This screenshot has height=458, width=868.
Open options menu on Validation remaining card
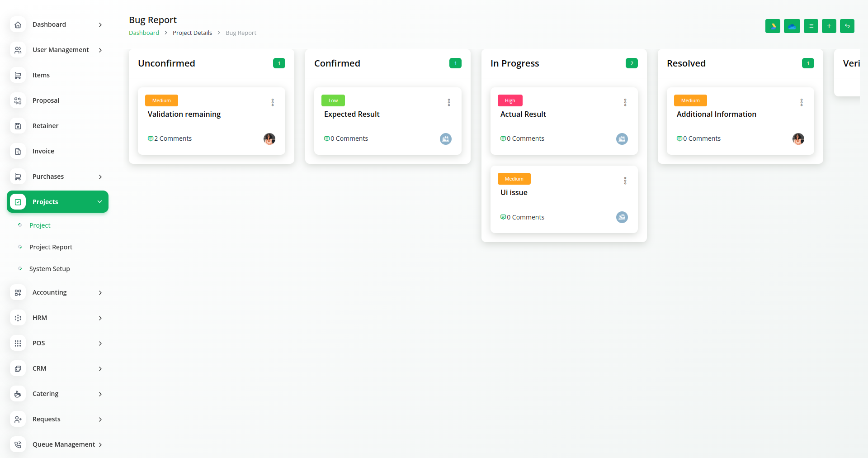tap(273, 103)
